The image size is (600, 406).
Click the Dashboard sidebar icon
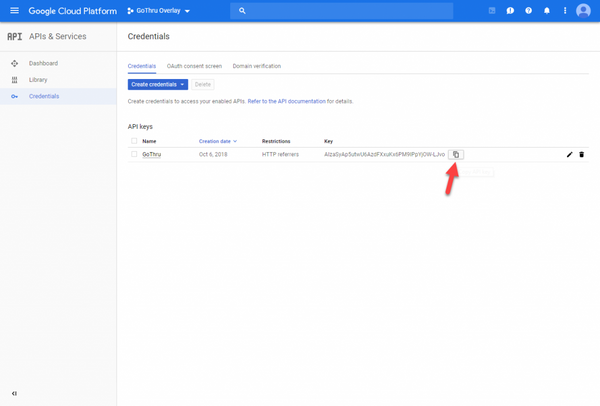[15, 63]
